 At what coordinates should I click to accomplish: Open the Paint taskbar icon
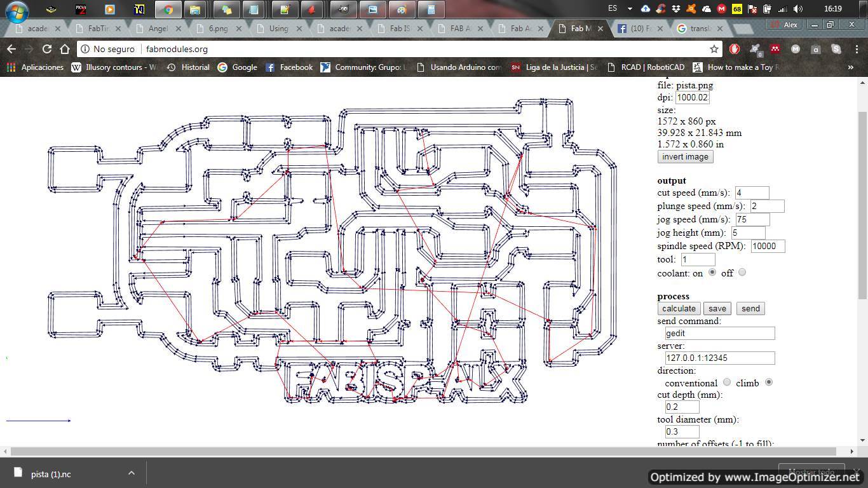click(x=402, y=10)
